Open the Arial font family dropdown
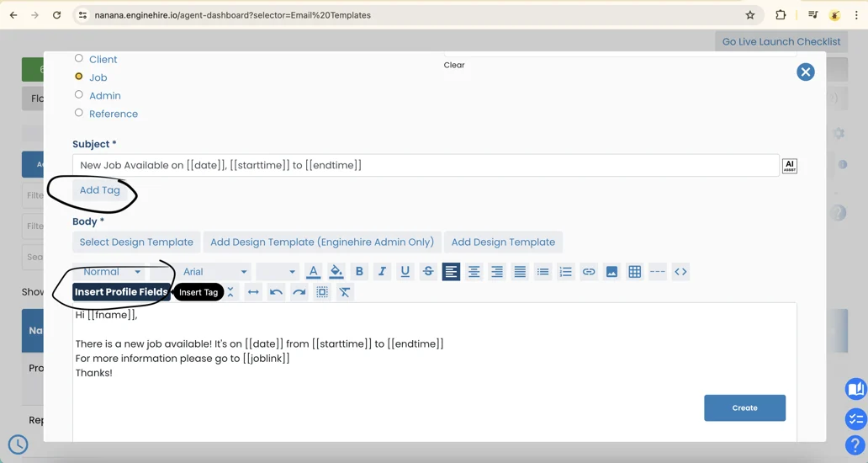This screenshot has width=868, height=463. point(214,271)
